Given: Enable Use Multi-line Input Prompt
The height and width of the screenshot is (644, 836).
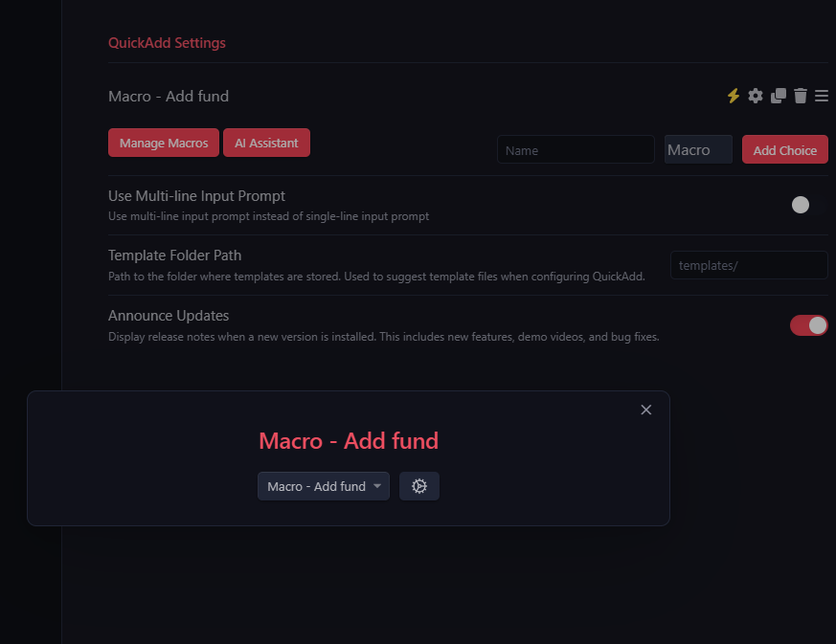Looking at the screenshot, I should tap(801, 204).
